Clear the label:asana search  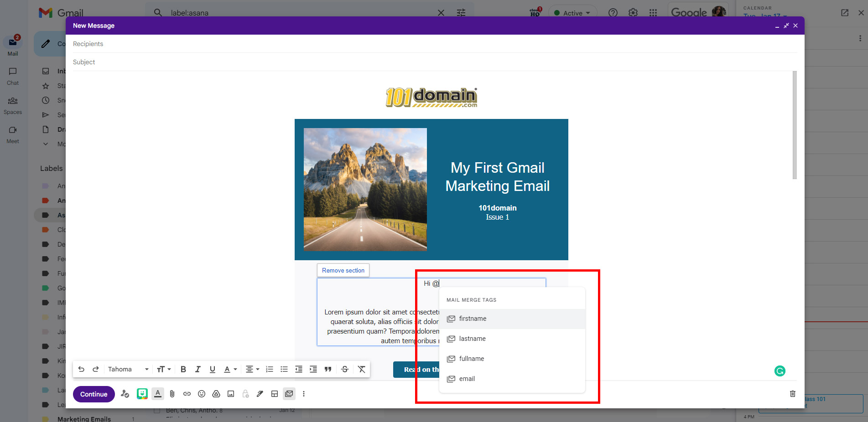(441, 13)
